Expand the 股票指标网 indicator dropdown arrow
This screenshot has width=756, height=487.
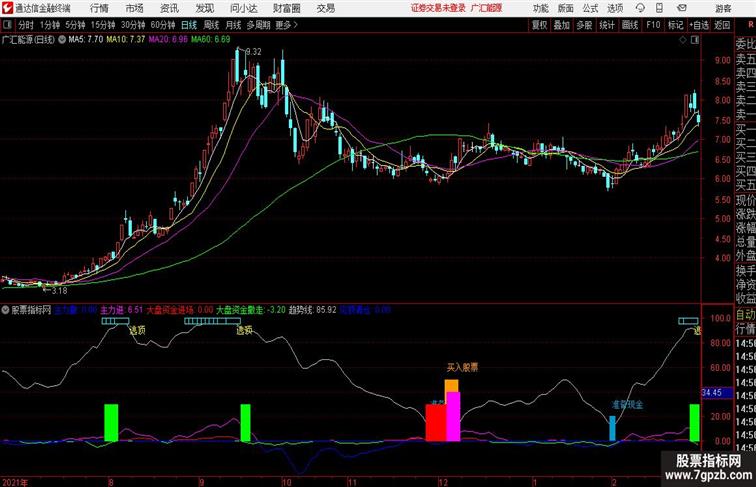coord(5,310)
